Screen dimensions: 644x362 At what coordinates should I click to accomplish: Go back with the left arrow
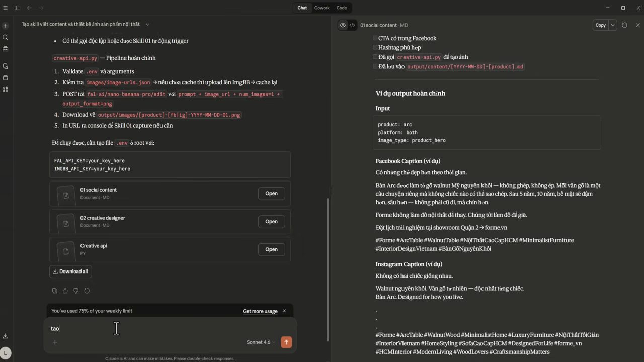(29, 8)
